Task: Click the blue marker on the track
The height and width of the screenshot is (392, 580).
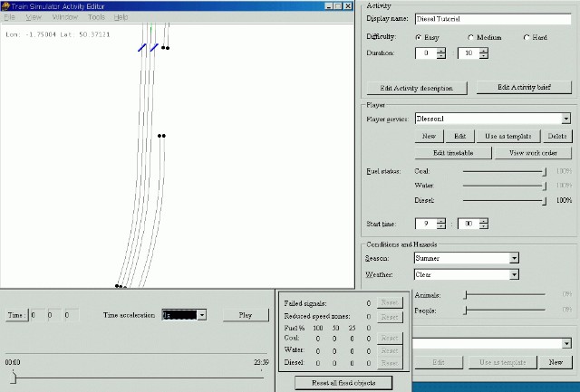Action: 143,47
